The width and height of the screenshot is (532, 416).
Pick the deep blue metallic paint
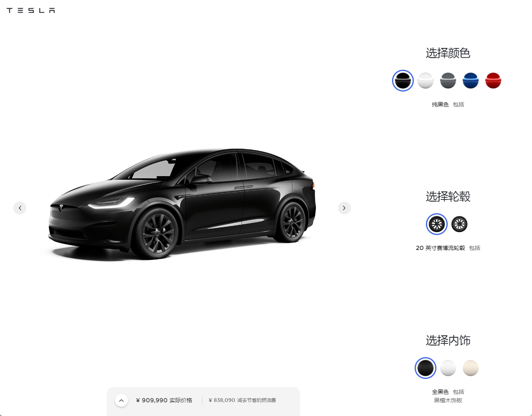pyautogui.click(x=471, y=81)
